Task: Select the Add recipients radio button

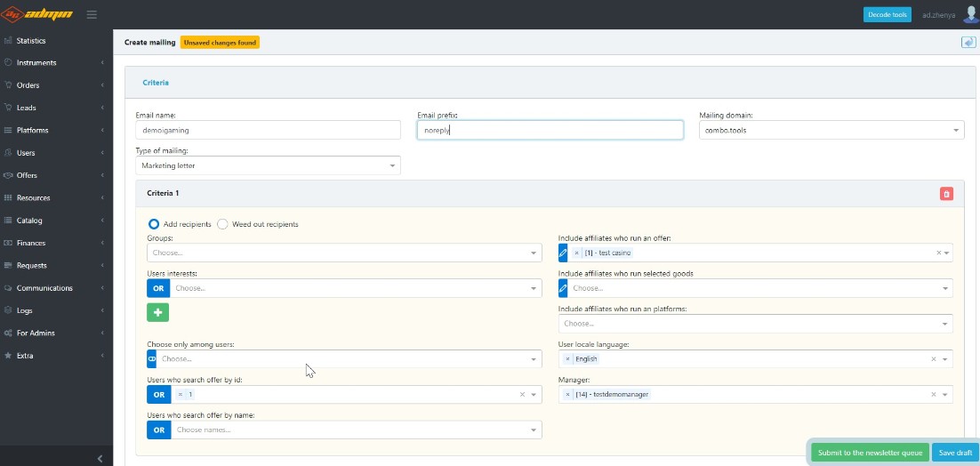Action: point(154,224)
